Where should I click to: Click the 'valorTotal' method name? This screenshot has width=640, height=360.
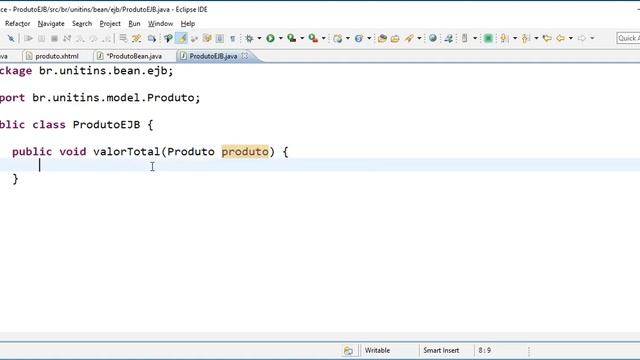[127, 152]
